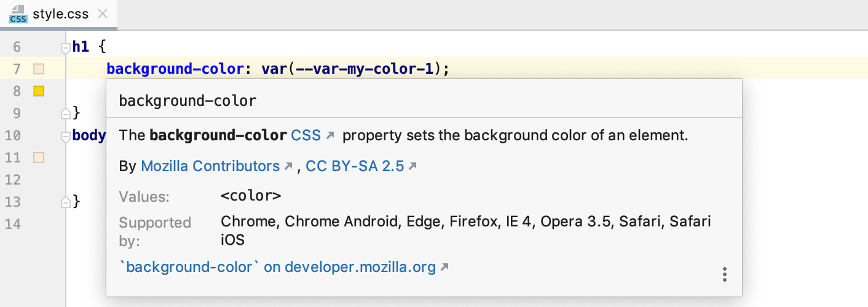Screen dimensions: 868x307
Task: Collapse the body rule block fold arrow
Action: 65,135
